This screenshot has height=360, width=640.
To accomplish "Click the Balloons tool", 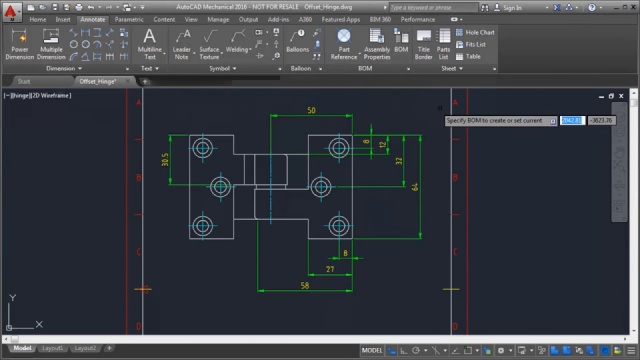I will click(298, 41).
